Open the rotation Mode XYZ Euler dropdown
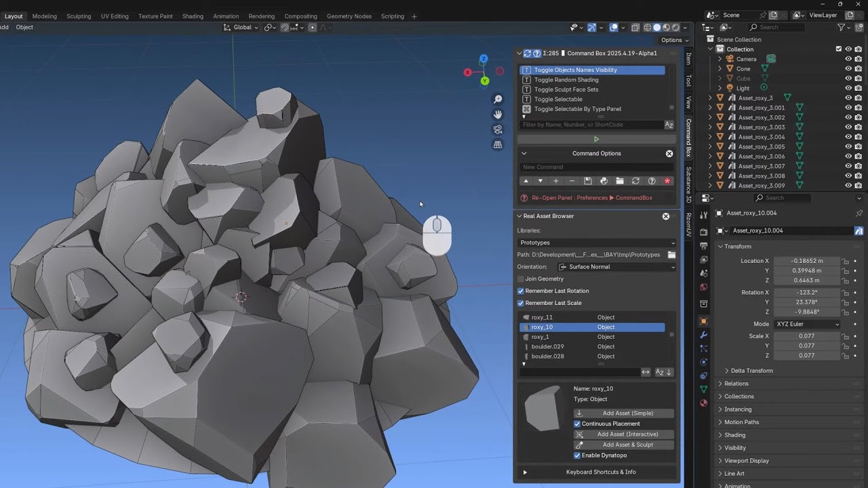The height and width of the screenshot is (488, 868). 807,324
